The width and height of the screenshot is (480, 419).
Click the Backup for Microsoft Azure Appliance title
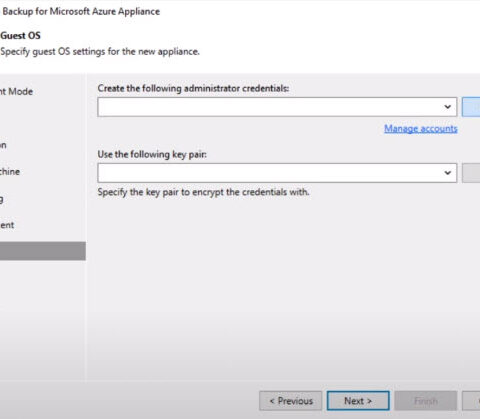(81, 11)
